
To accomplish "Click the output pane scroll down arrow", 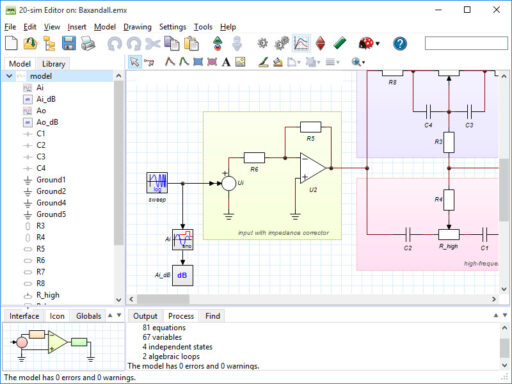I will (x=504, y=365).
